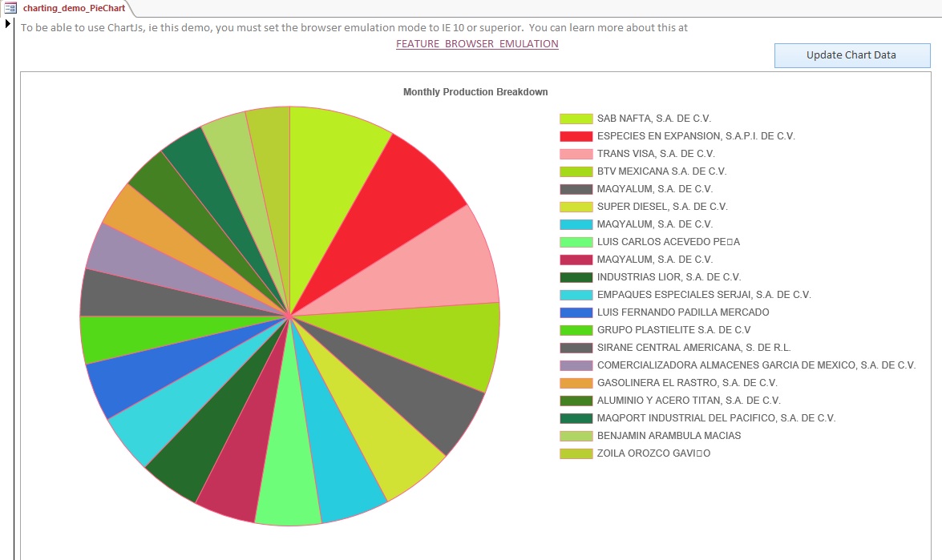This screenshot has height=560, width=942.
Task: Click the black record selector arrow
Action: tap(8, 24)
